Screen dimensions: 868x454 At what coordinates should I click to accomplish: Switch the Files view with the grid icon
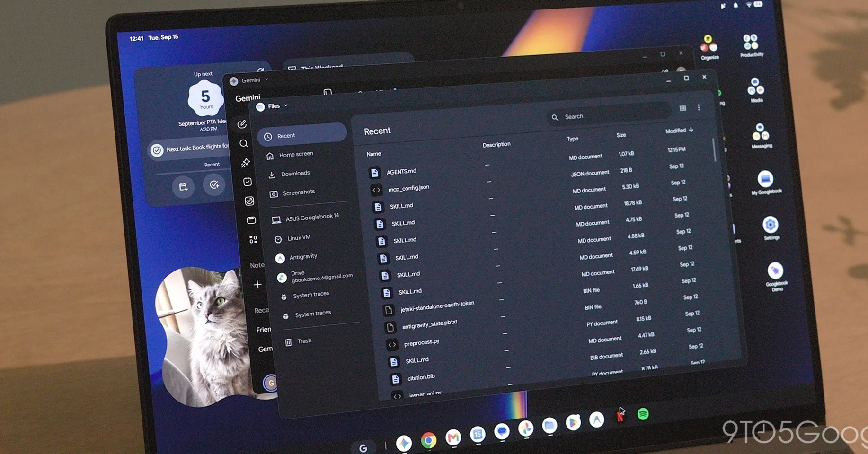(682, 108)
